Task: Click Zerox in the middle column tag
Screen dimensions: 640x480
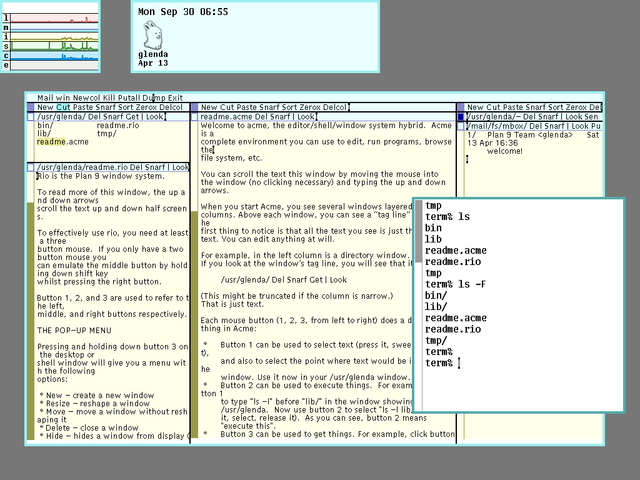Action: point(310,107)
